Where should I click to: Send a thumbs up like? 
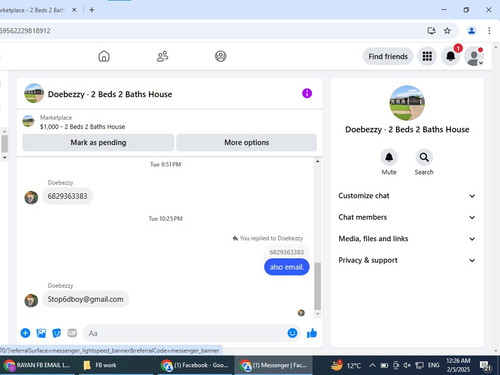(312, 333)
